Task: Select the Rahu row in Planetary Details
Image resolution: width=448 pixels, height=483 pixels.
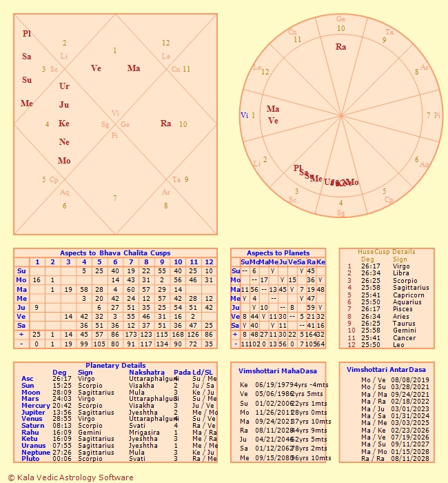Action: 119,432
